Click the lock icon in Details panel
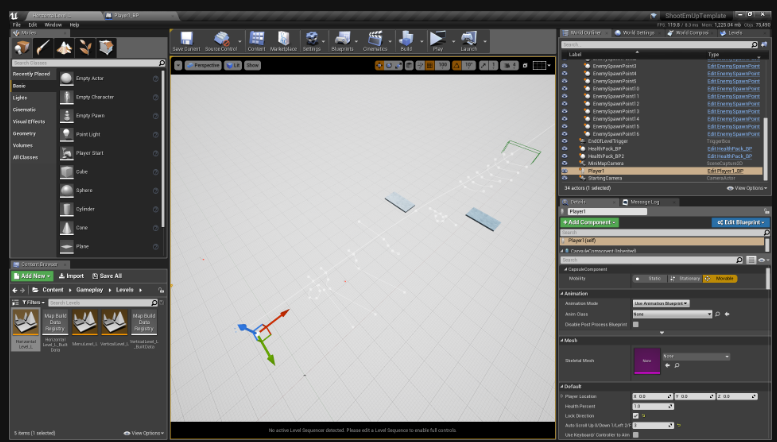Viewport: 777px width, 442px height. point(767,211)
